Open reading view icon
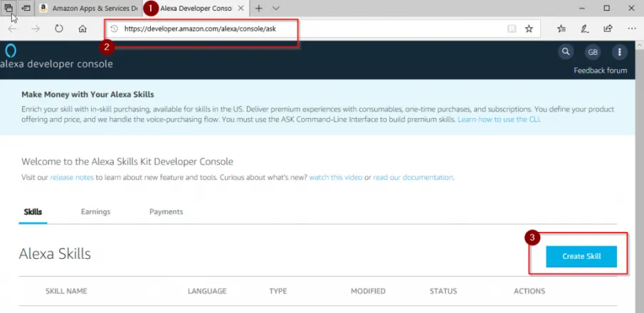644x313 pixels. tap(512, 28)
